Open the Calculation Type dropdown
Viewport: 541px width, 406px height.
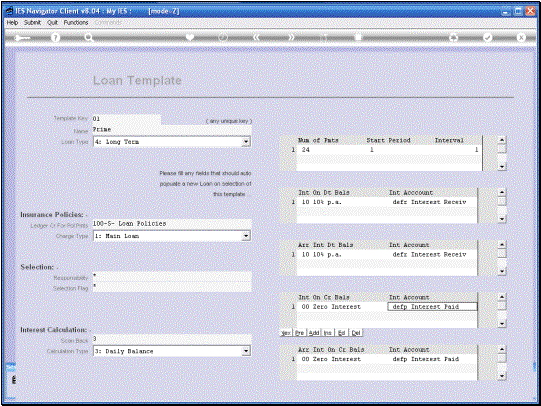246,351
